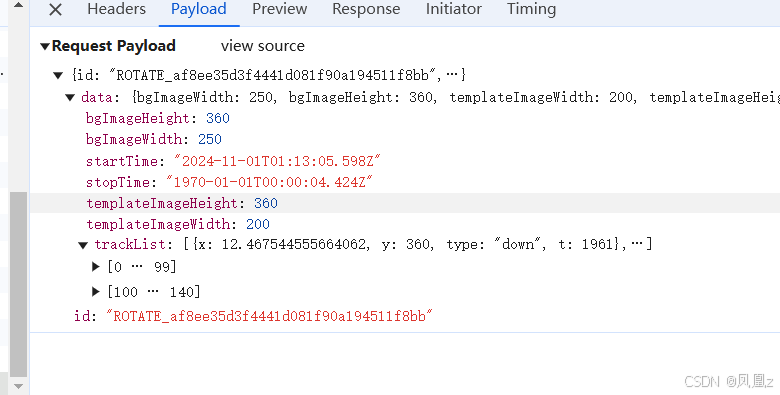Collapse the data object node

tap(70, 98)
